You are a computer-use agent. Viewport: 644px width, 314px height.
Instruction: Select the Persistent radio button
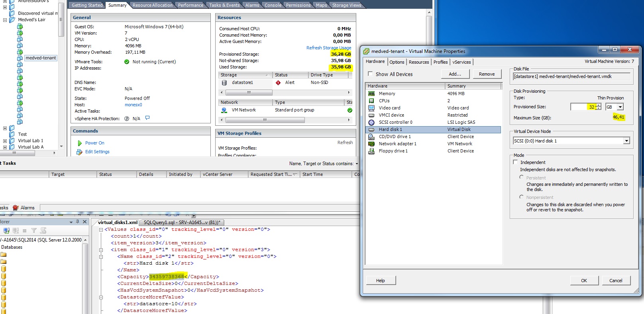[521, 177]
